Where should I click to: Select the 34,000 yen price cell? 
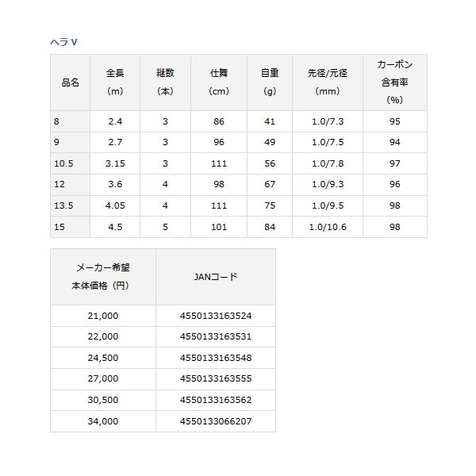click(103, 421)
